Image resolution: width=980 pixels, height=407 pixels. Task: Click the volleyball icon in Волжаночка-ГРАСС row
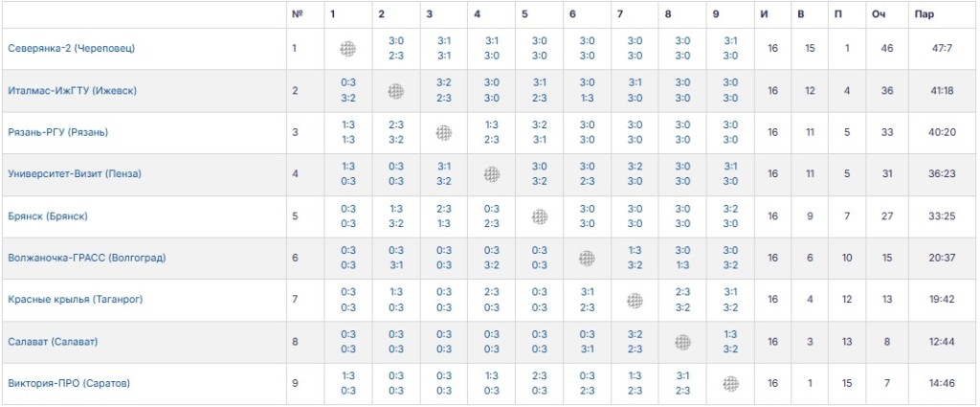point(588,259)
